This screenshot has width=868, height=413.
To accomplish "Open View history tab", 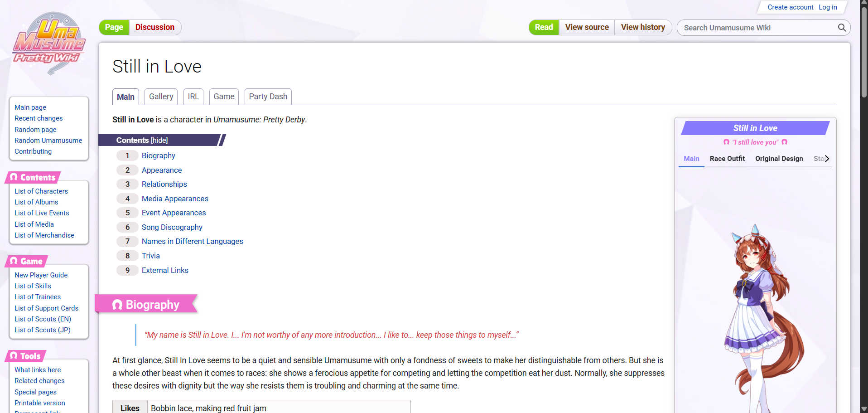I will click(643, 27).
